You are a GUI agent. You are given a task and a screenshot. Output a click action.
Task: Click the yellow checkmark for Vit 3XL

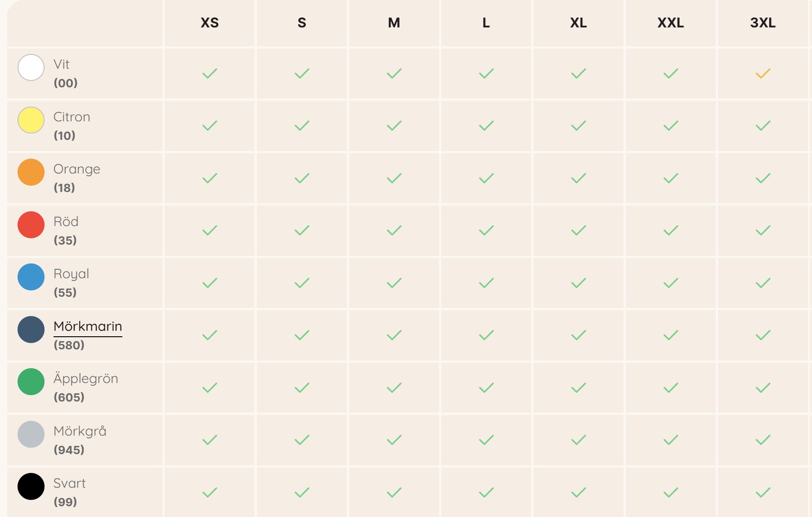(x=763, y=73)
